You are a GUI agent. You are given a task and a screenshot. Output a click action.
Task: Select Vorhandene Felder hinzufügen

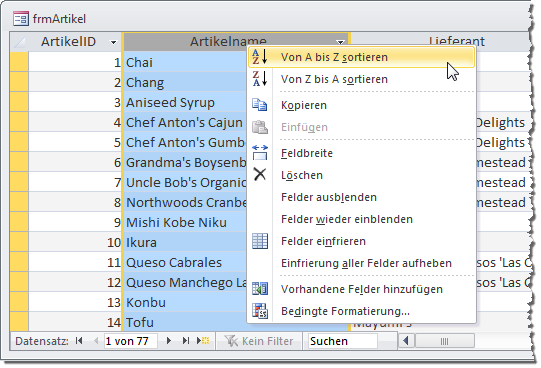point(361,289)
